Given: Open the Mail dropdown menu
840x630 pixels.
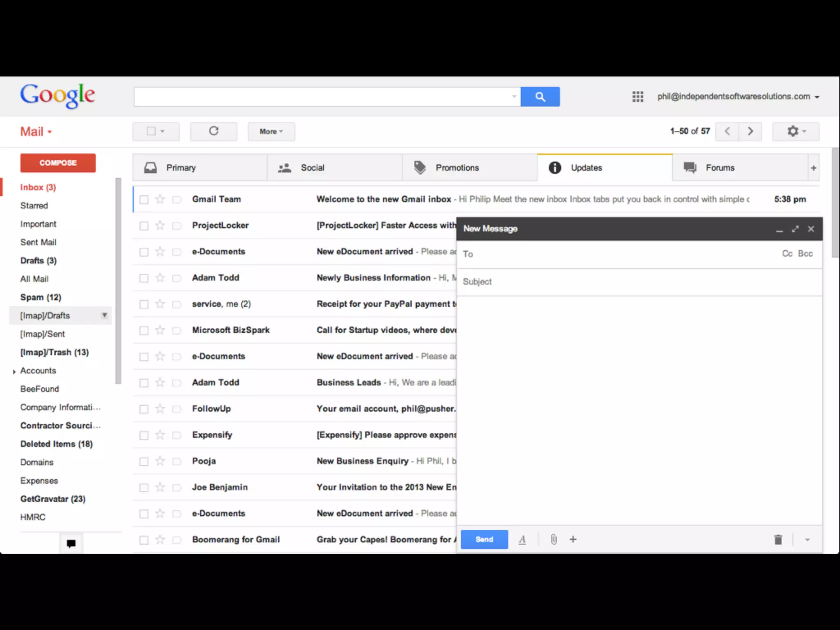Looking at the screenshot, I should point(36,132).
